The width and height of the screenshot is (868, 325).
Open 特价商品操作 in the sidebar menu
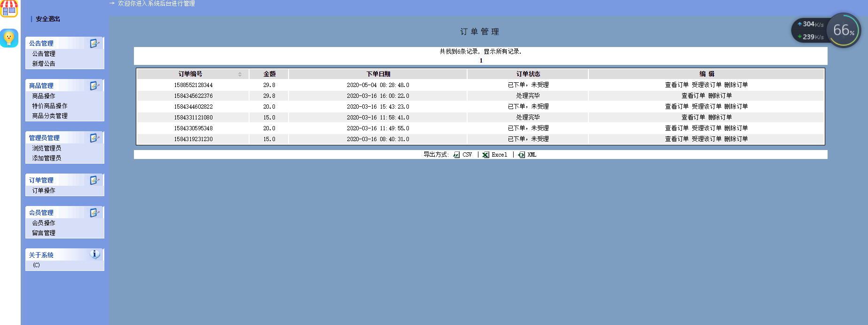(50, 106)
